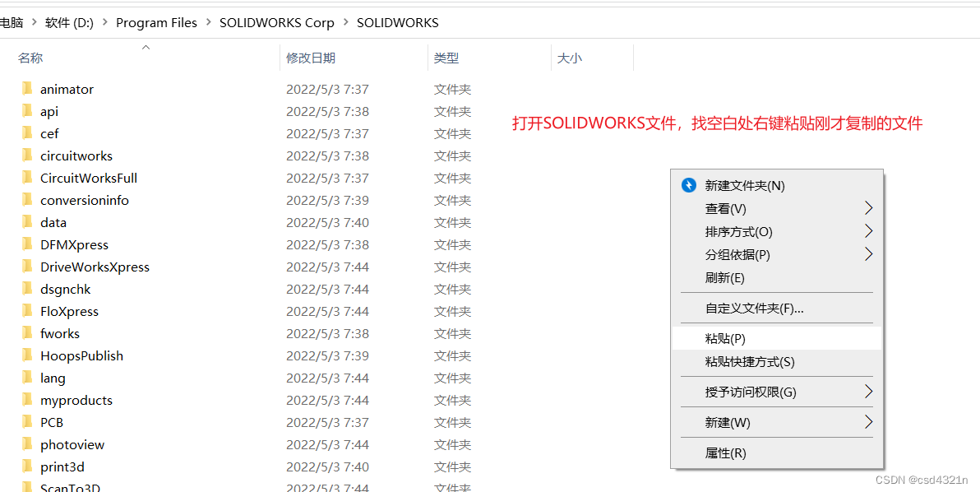
Task: Go to 软件 (D:) in the breadcrumb
Action: (69, 23)
